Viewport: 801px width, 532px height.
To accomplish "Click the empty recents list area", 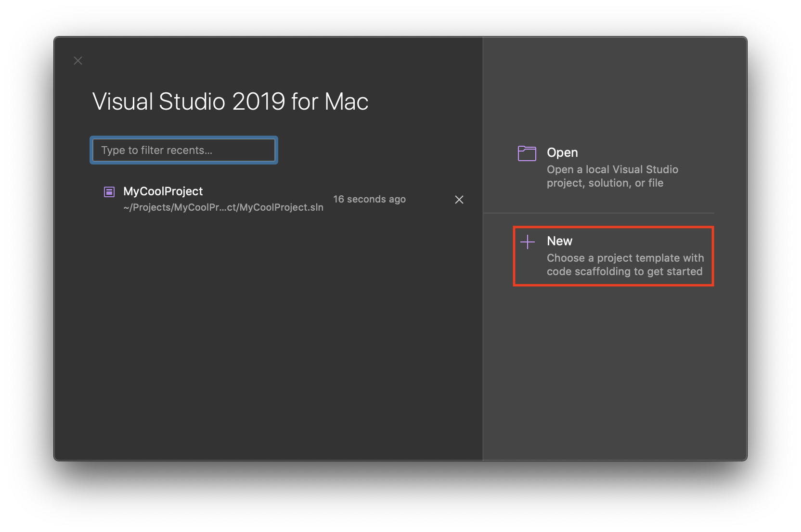I will 270,337.
